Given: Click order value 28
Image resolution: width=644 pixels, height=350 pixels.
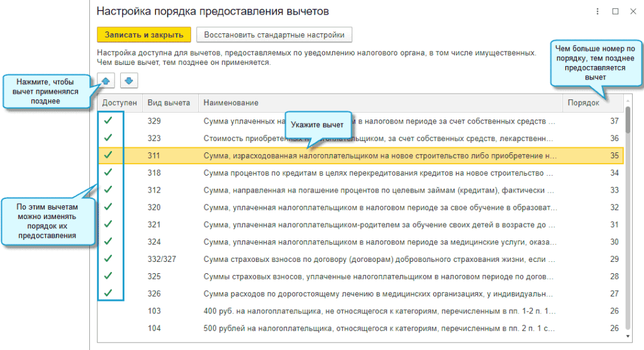Looking at the screenshot, I should (614, 276).
